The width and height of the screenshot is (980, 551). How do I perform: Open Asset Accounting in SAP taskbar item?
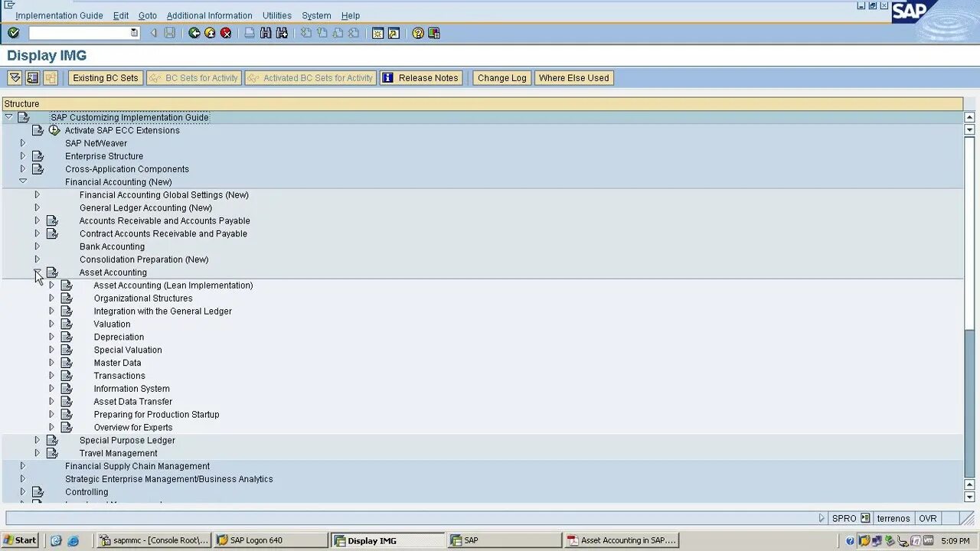621,540
